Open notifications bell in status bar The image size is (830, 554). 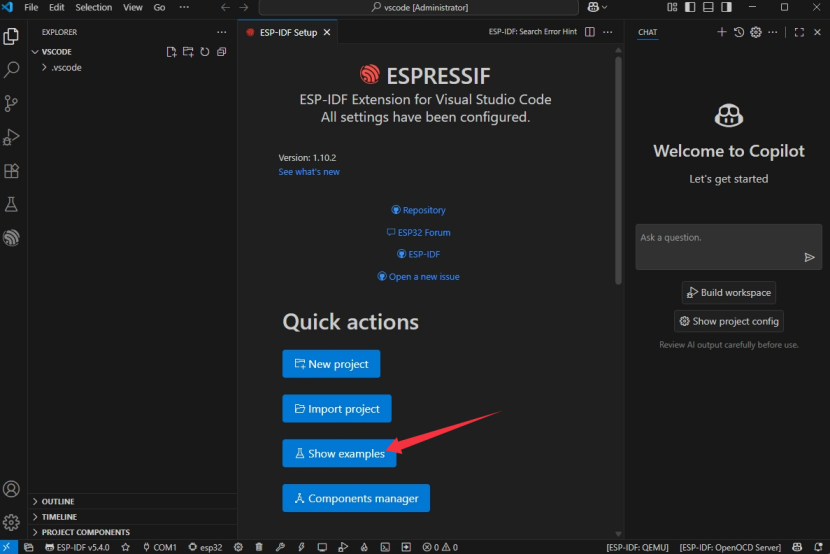818,547
